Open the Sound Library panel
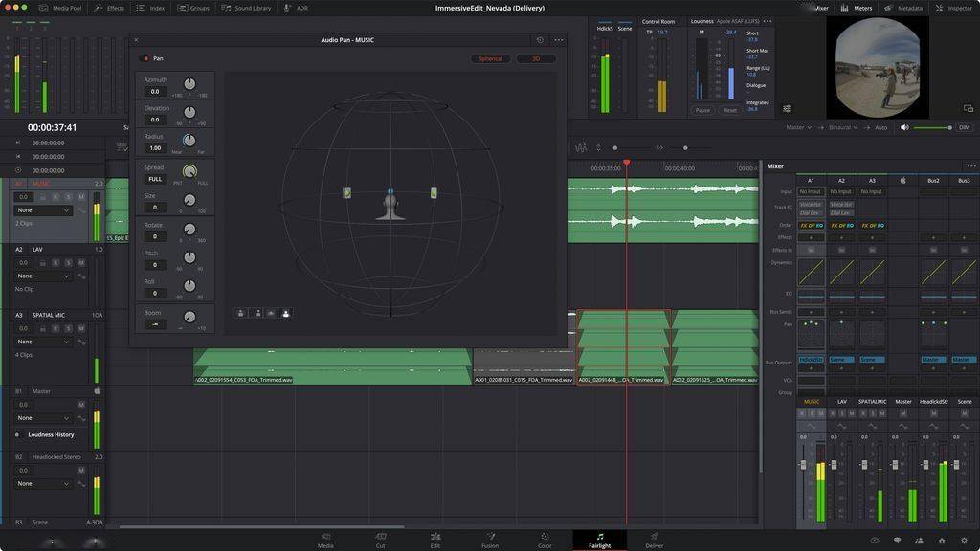The image size is (980, 551). [x=246, y=8]
